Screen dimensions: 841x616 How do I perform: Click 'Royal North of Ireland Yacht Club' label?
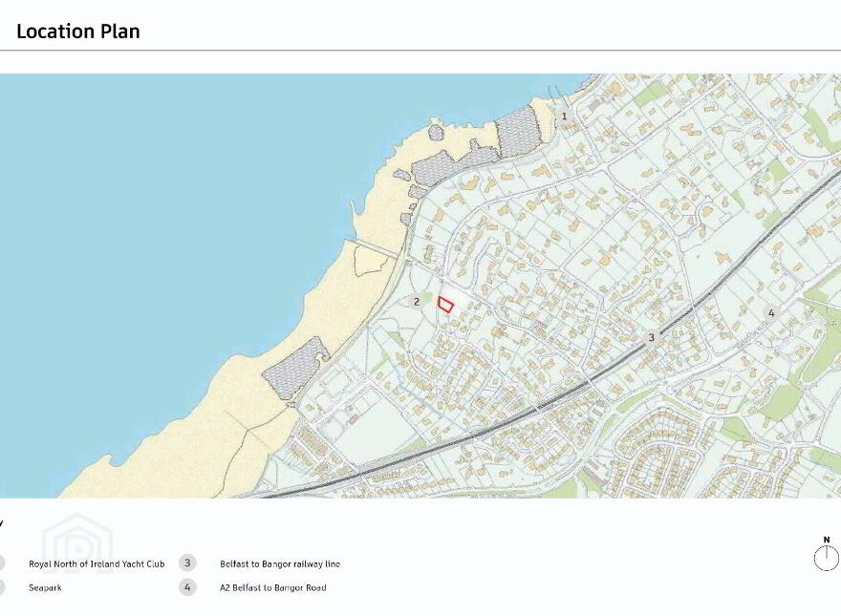pos(97,564)
